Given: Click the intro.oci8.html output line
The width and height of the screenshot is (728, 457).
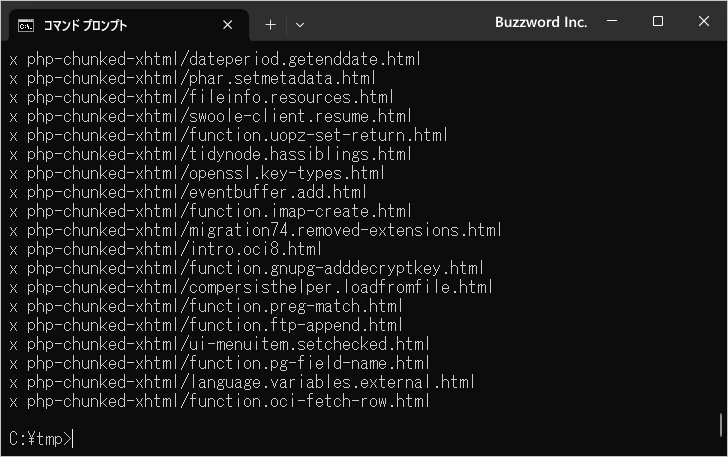Looking at the screenshot, I should 165,249.
